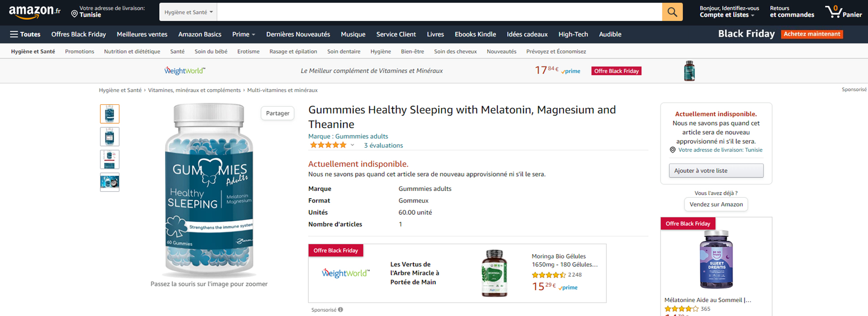Click the Achetez maintenant Black Friday button
Screen dimensions: 868x316
point(811,34)
